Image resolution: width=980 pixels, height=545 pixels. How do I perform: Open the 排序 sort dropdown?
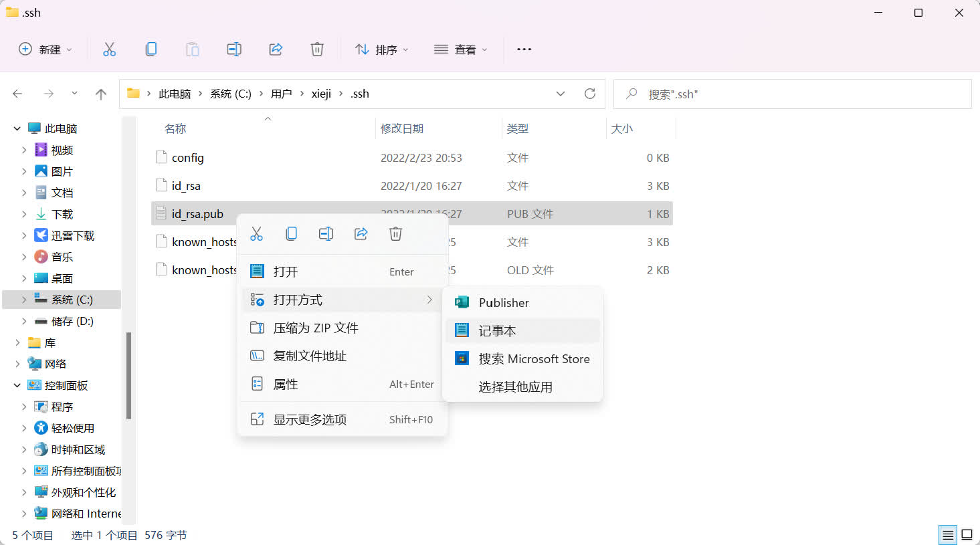(x=382, y=49)
